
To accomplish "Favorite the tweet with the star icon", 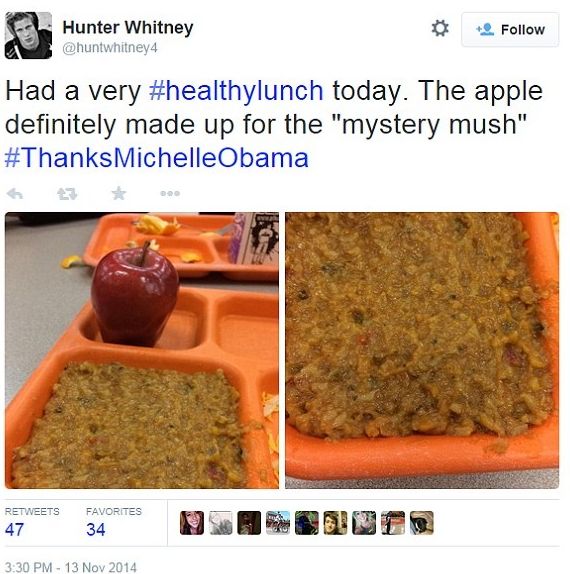I will coord(119,193).
